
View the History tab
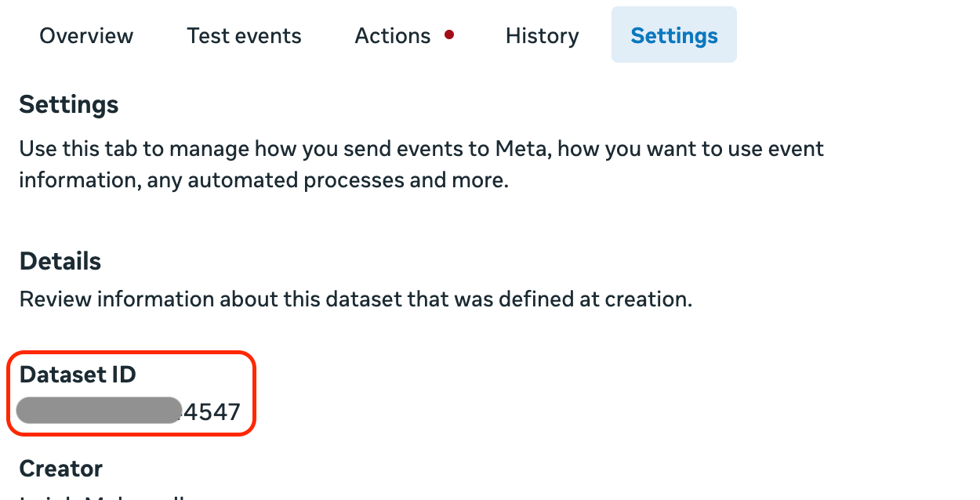[x=542, y=36]
